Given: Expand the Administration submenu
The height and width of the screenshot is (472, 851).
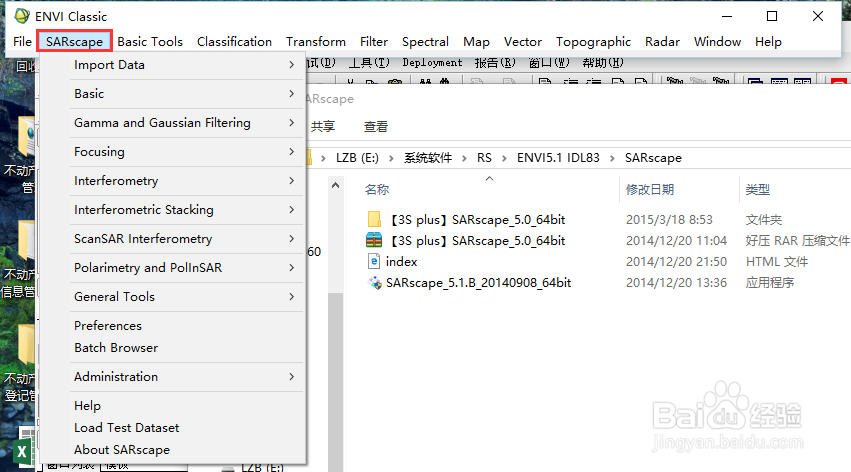Looking at the screenshot, I should tap(186, 377).
